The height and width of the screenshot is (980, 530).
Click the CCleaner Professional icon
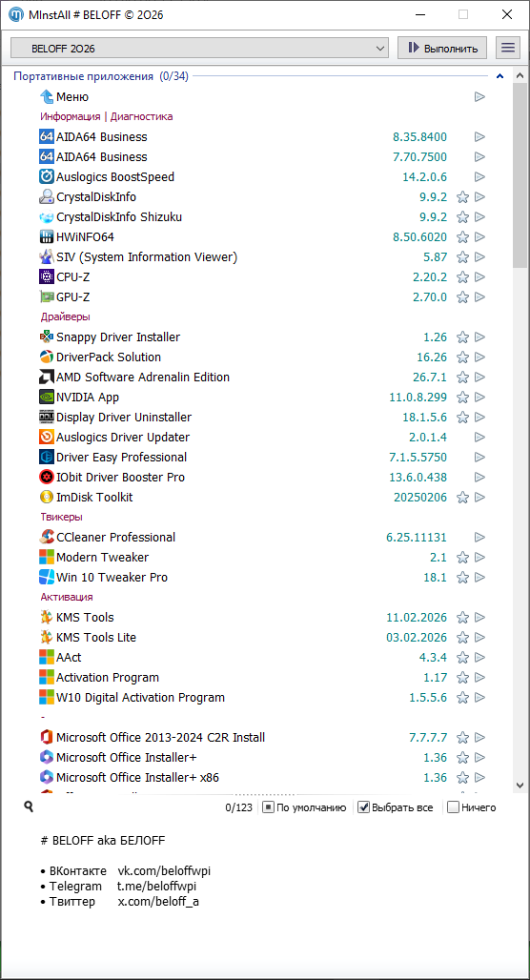(47, 537)
